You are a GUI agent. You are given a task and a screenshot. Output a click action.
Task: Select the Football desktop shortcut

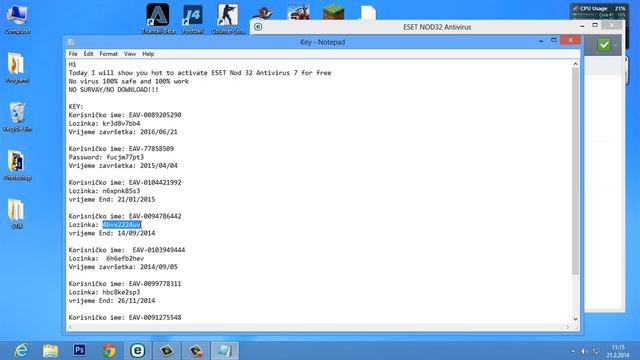coord(193,19)
